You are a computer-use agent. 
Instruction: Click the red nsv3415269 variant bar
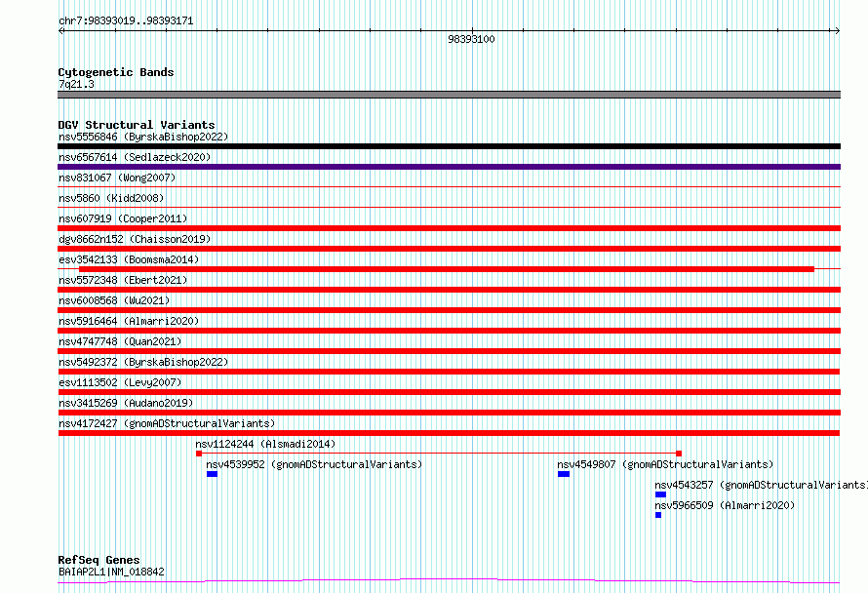(x=449, y=413)
